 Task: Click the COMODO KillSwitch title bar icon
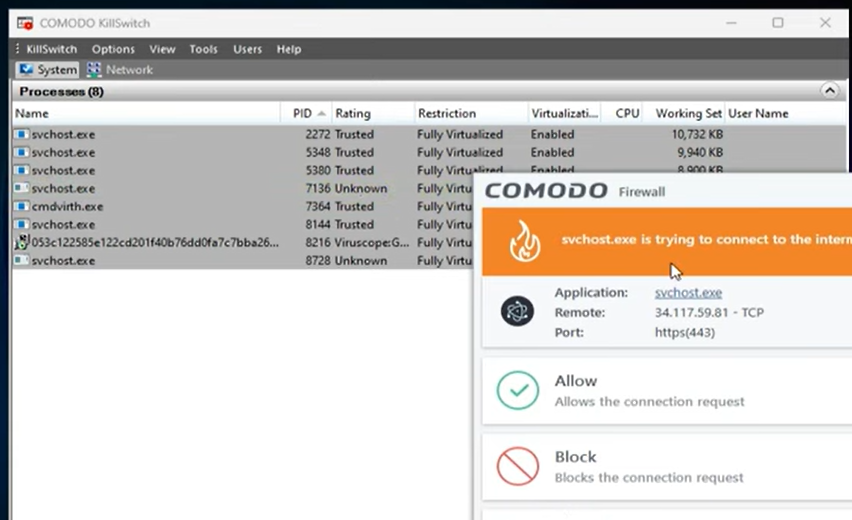tap(25, 23)
